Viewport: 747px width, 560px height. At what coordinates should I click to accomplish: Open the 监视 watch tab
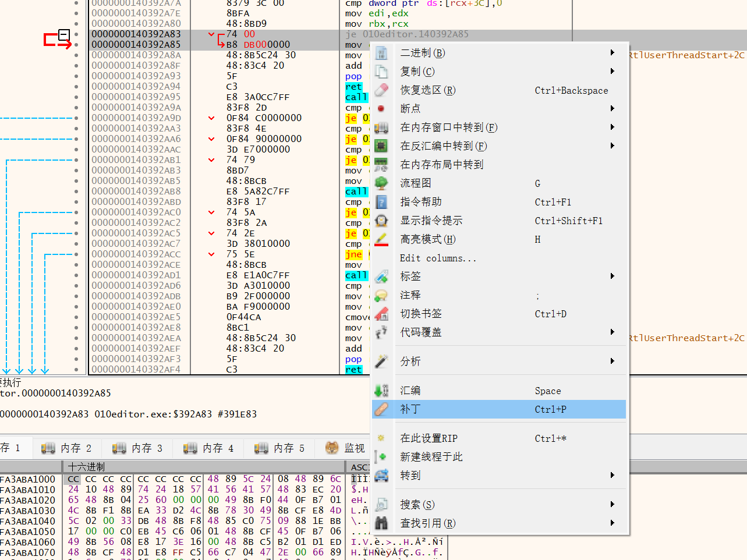click(x=346, y=448)
